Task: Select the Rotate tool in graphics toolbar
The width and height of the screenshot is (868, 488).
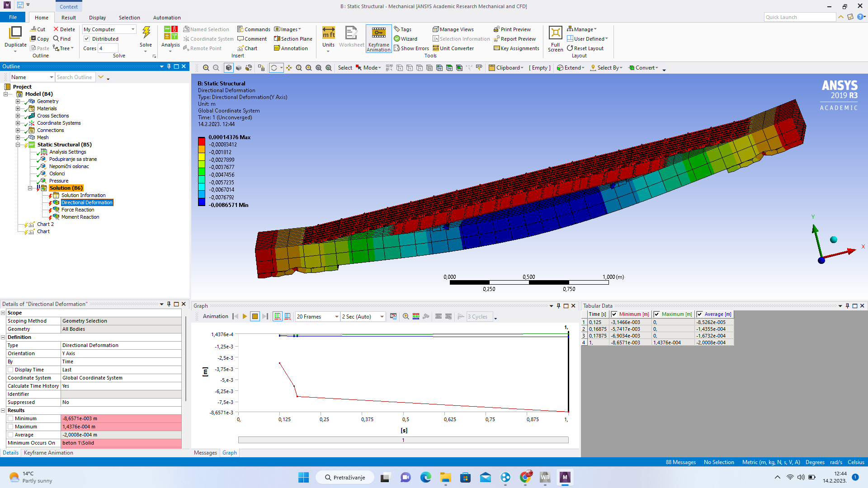Action: click(274, 68)
